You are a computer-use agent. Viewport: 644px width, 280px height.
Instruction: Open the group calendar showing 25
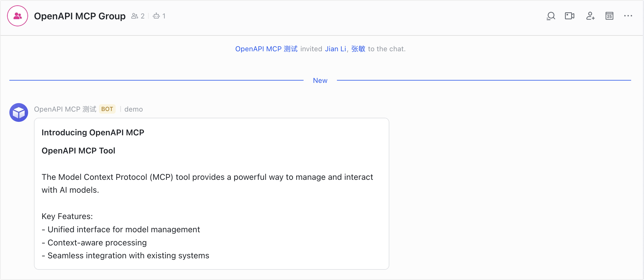(609, 16)
